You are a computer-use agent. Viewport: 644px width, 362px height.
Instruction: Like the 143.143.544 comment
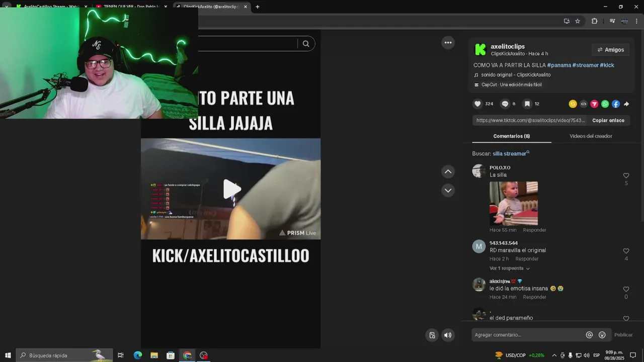pos(626,251)
